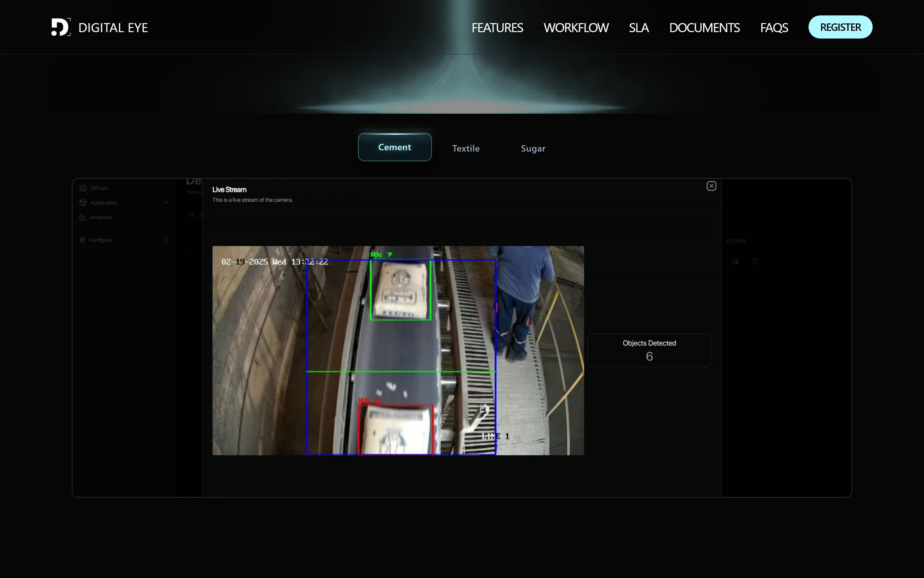The width and height of the screenshot is (924, 578).
Task: Click the Register button
Action: 840,27
